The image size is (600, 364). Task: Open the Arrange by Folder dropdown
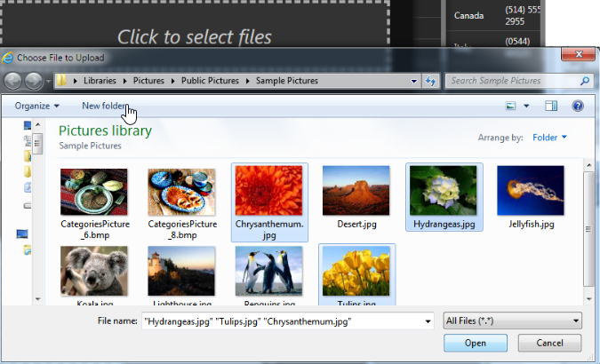pyautogui.click(x=549, y=138)
